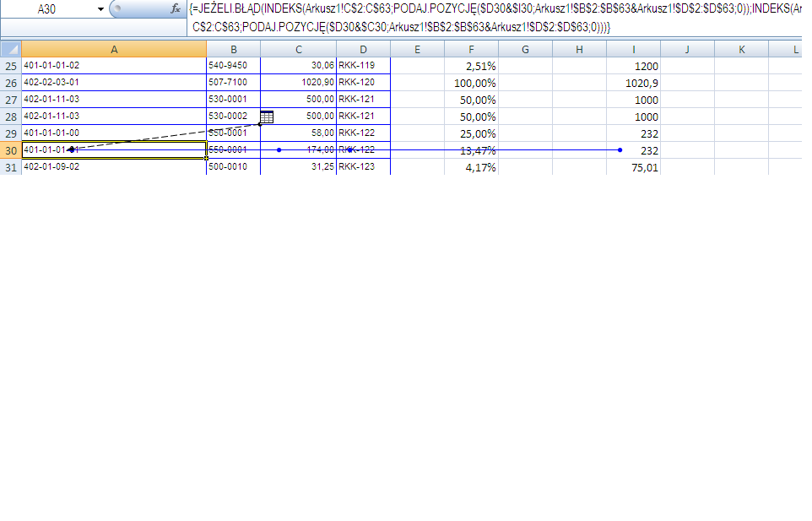Viewport: 812px width, 521px height.
Task: Open the Name Box dropdown arrow
Action: pyautogui.click(x=100, y=9)
